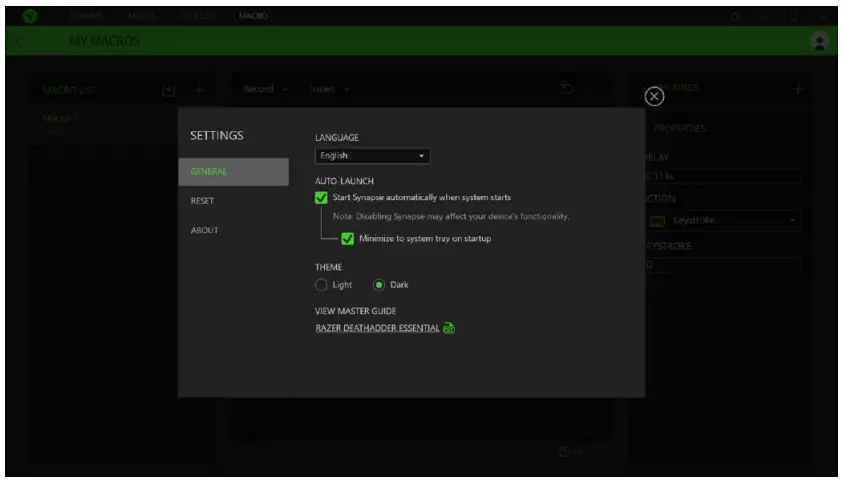This screenshot has width=844, height=481.
Task: Switch to the General settings tab
Action: [x=233, y=172]
